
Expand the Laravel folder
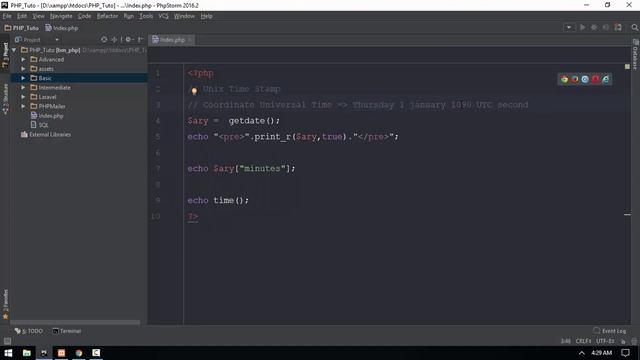23,97
